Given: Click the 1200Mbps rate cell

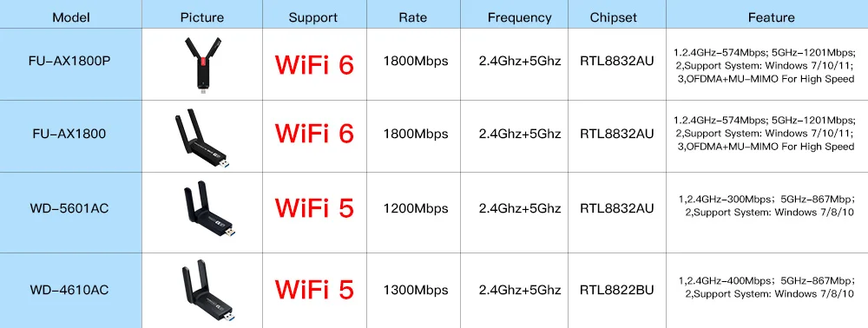Looking at the screenshot, I should click(x=416, y=208).
